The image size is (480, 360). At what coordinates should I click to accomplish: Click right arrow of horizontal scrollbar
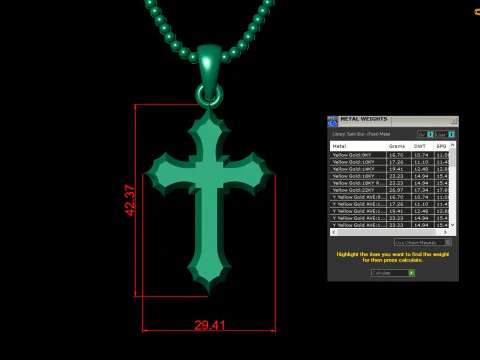[x=445, y=232]
